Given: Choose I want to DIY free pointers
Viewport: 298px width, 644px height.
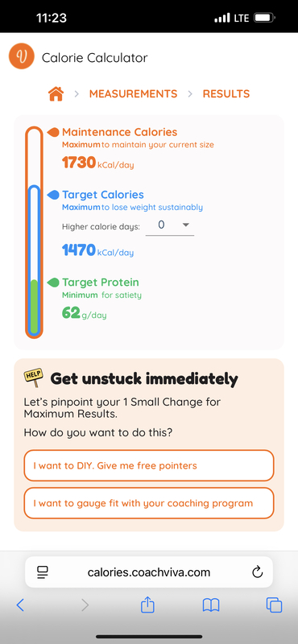Looking at the screenshot, I should pos(149,465).
